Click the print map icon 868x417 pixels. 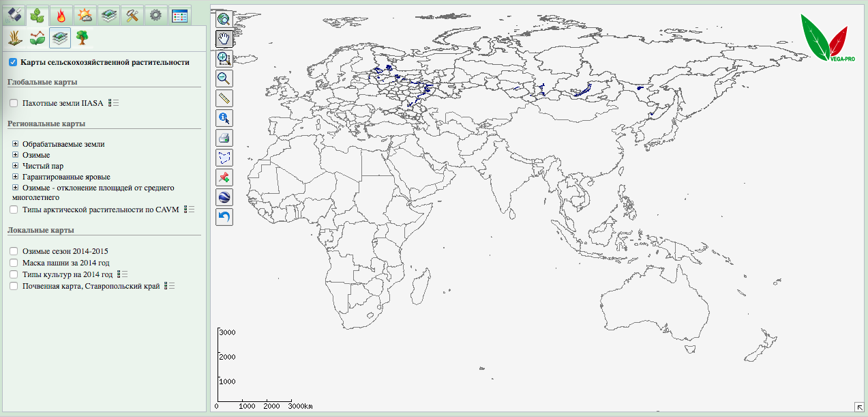tap(224, 137)
